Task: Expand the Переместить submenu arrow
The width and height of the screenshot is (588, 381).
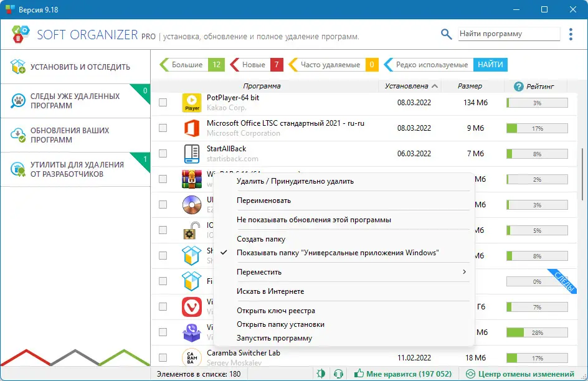Action: tap(464, 271)
